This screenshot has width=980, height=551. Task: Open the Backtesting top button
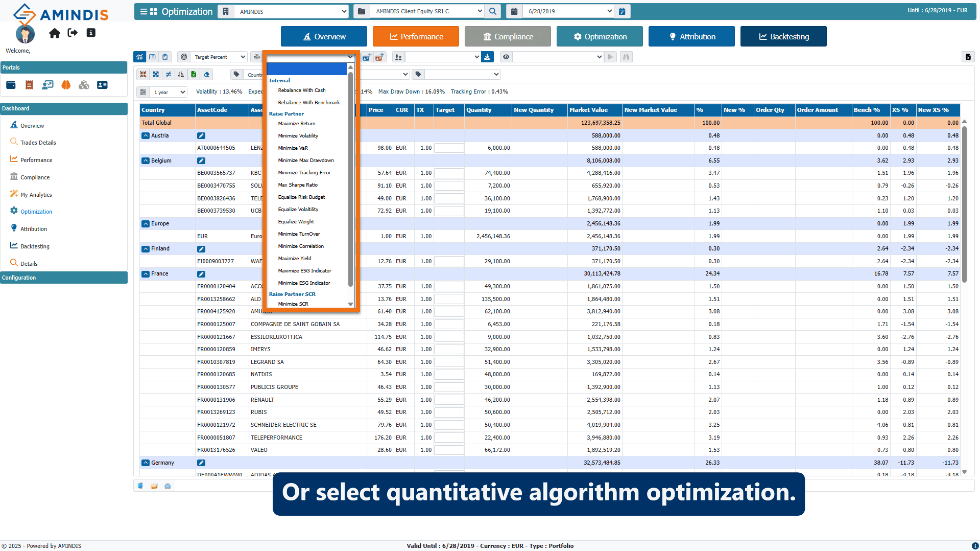tap(783, 36)
